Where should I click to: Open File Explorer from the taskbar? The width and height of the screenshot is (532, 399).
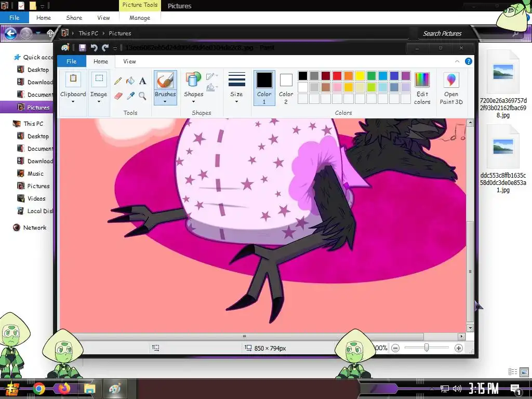(x=89, y=389)
